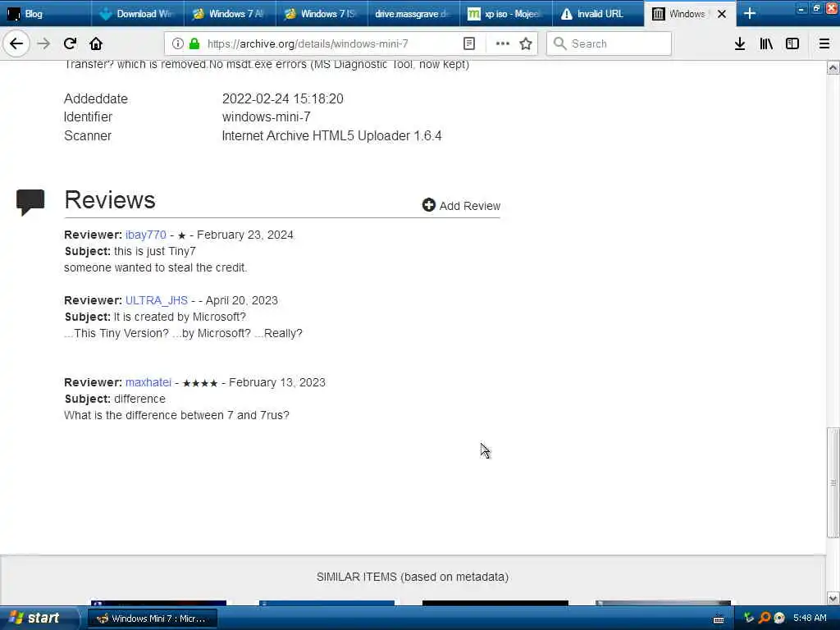Click subject text 'this is just Tiny7'
This screenshot has width=840, height=630.
click(x=155, y=251)
